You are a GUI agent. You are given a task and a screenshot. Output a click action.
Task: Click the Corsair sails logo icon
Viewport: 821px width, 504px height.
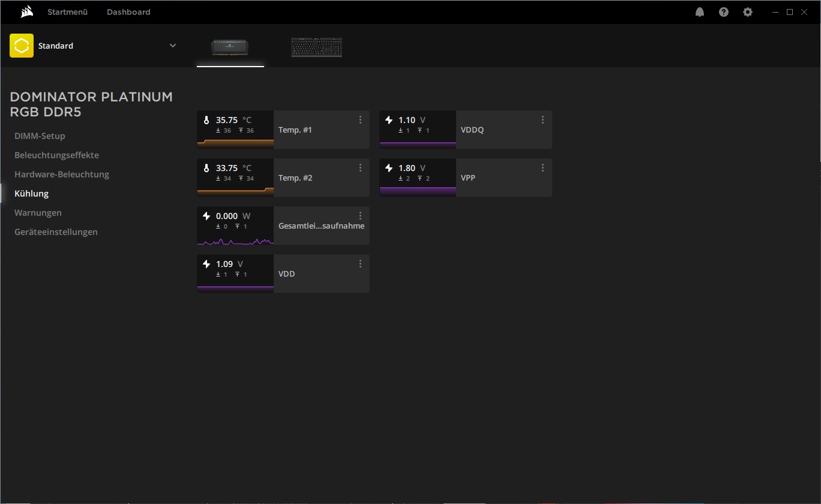click(x=26, y=12)
